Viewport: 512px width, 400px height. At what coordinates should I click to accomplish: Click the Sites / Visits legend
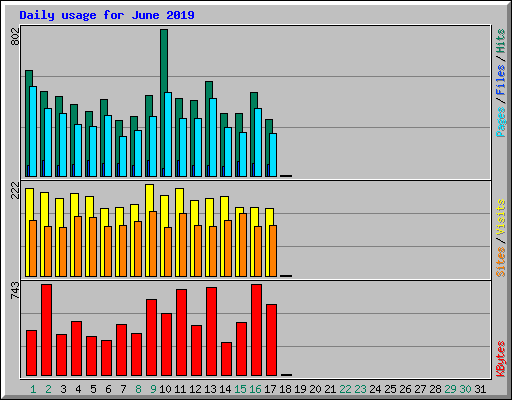click(500, 238)
